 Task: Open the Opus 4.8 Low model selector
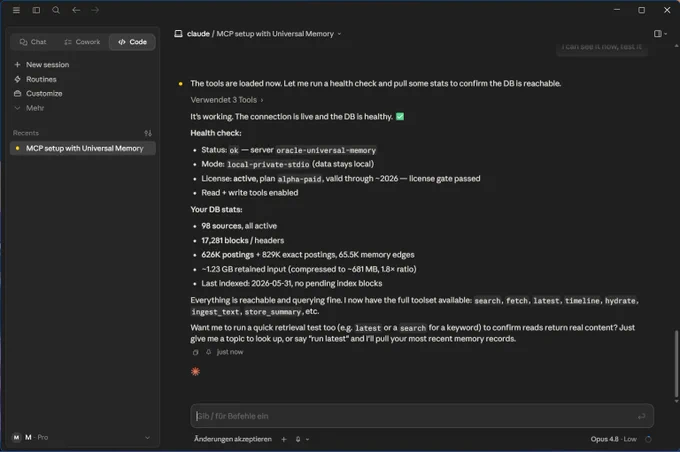pyautogui.click(x=613, y=439)
